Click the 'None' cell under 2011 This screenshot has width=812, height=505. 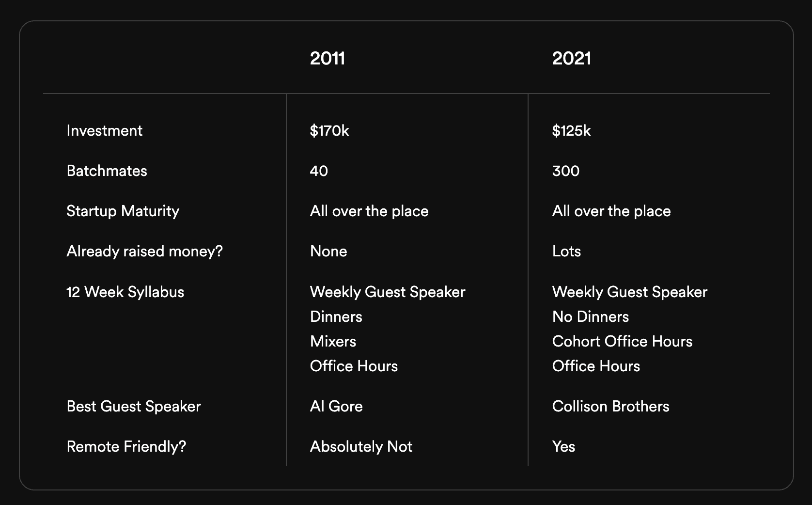[x=328, y=251]
